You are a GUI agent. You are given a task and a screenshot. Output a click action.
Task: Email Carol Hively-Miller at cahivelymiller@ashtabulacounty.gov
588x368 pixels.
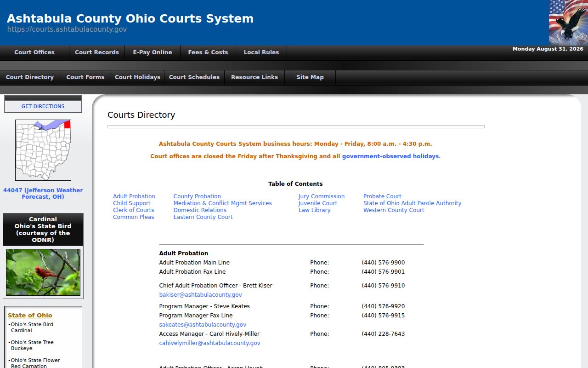click(x=210, y=343)
